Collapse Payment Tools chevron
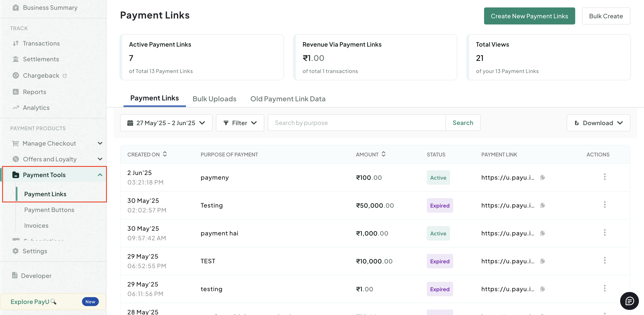 coord(100,175)
